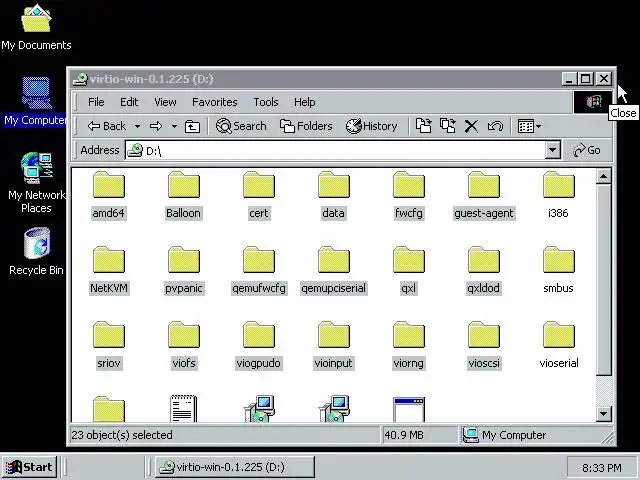Expand the Address bar dropdown
The width and height of the screenshot is (640, 480).
click(552, 150)
